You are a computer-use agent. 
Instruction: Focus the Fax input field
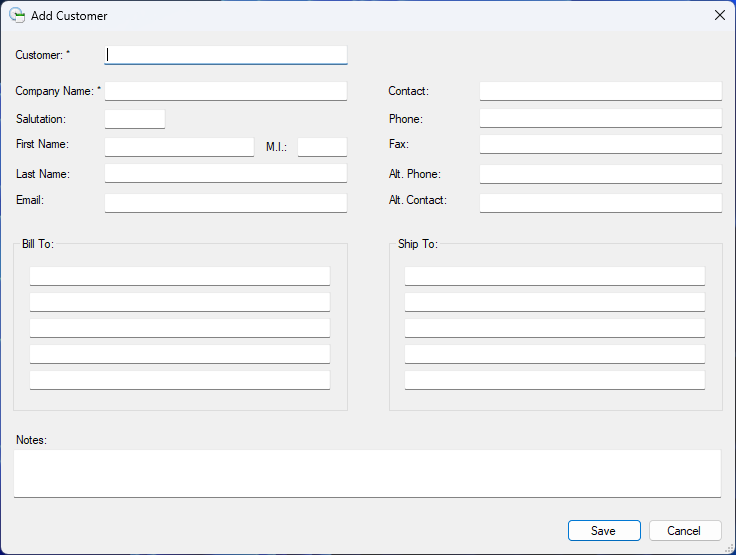(600, 144)
